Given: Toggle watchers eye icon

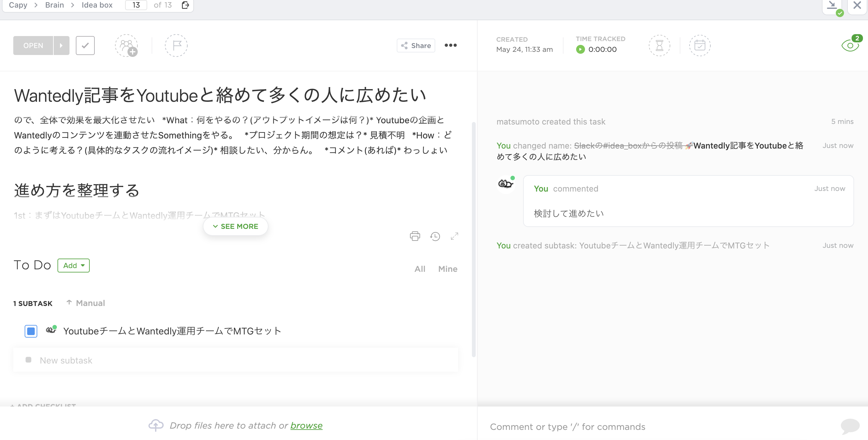Looking at the screenshot, I should coord(850,46).
